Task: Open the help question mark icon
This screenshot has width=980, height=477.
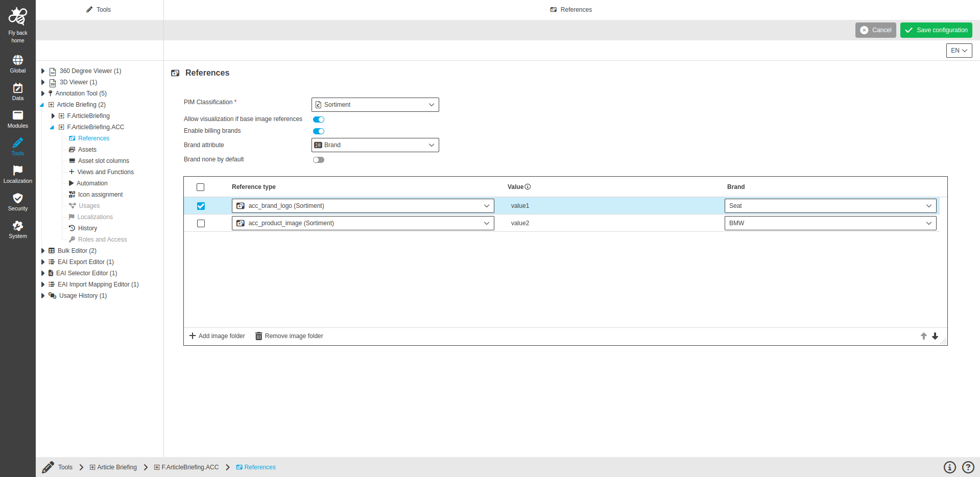Action: pyautogui.click(x=968, y=467)
